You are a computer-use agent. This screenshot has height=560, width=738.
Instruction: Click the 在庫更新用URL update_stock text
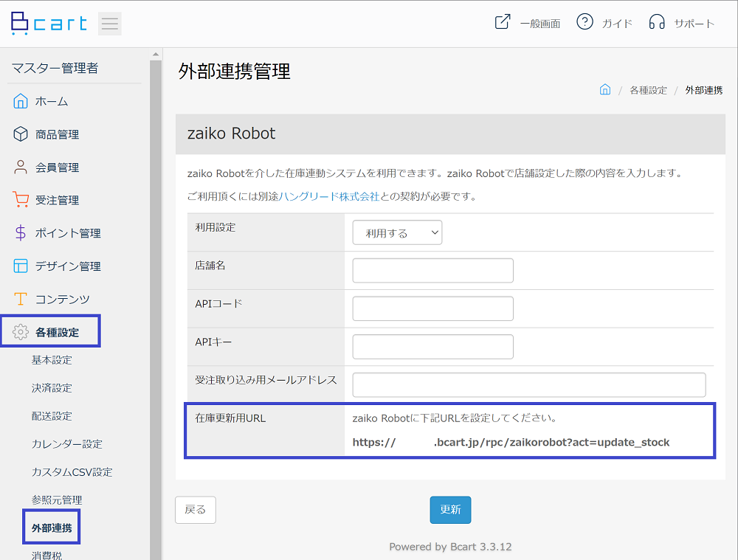511,443
